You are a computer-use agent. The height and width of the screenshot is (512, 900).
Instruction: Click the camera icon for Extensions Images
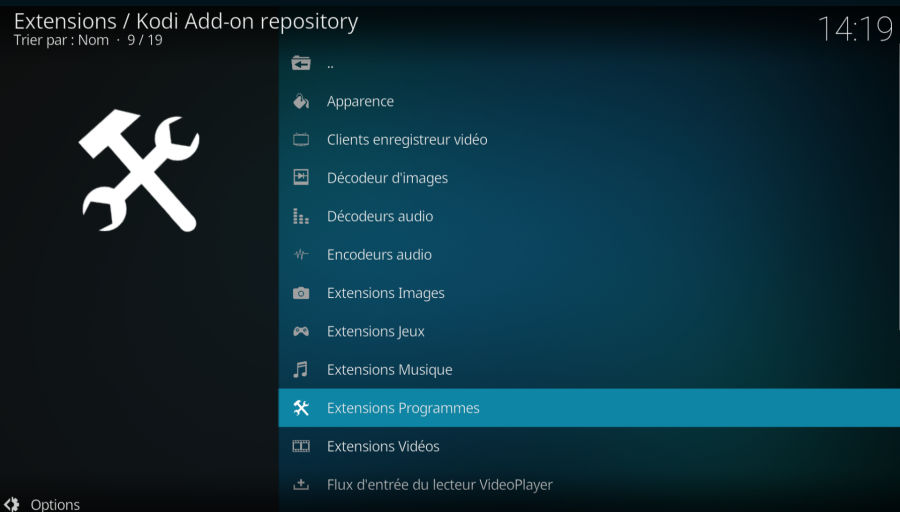click(x=301, y=293)
